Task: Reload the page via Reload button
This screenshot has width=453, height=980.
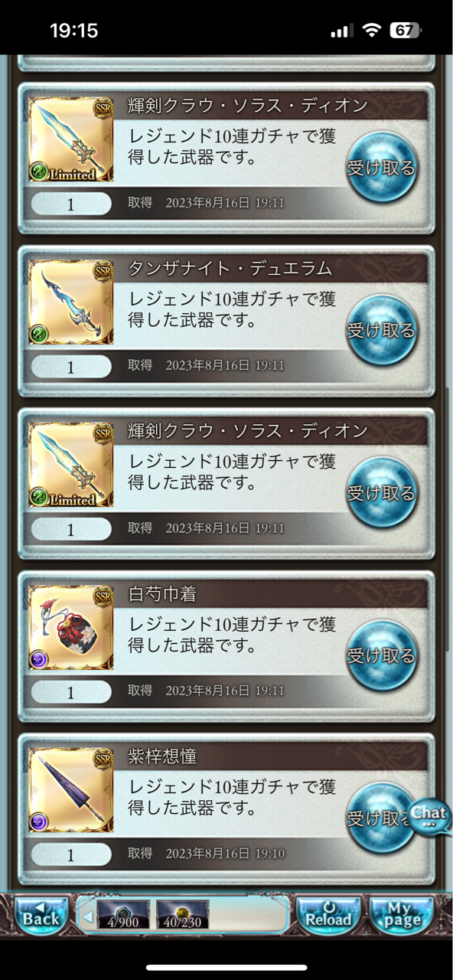Action: [329, 914]
